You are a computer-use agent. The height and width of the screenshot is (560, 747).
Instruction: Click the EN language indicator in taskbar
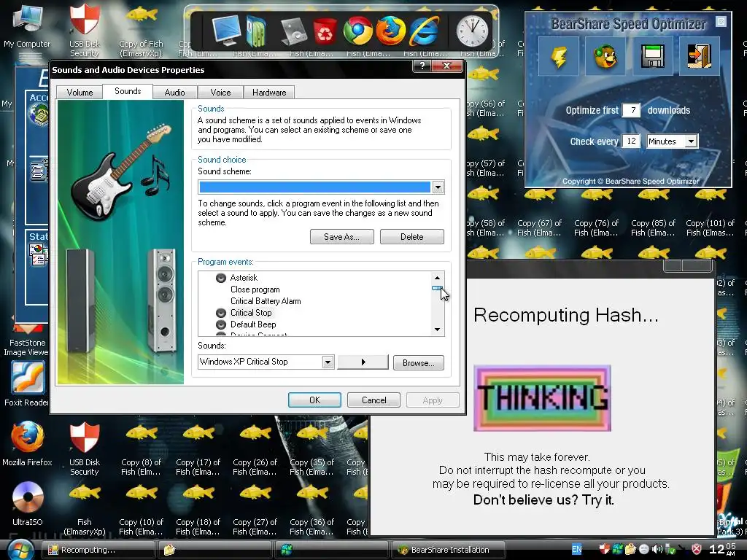[x=576, y=549]
